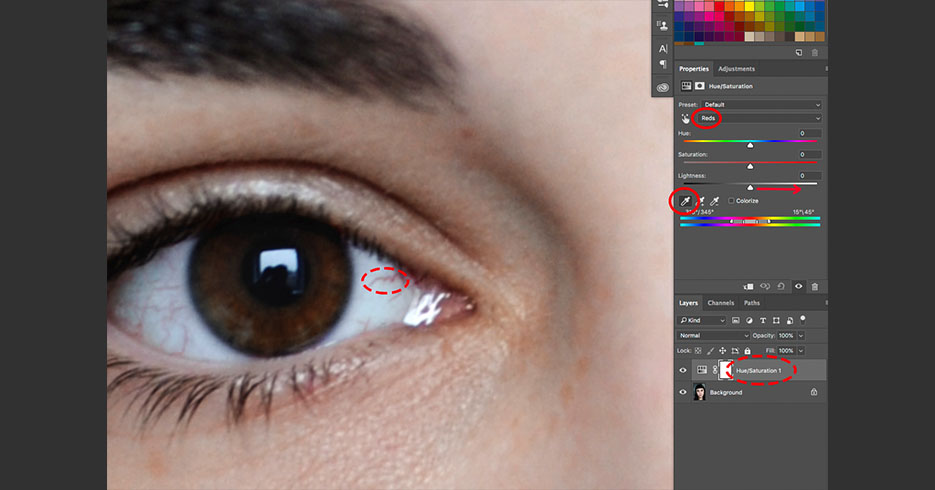This screenshot has height=490, width=935.
Task: Switch to the Channels tab
Action: [x=720, y=303]
